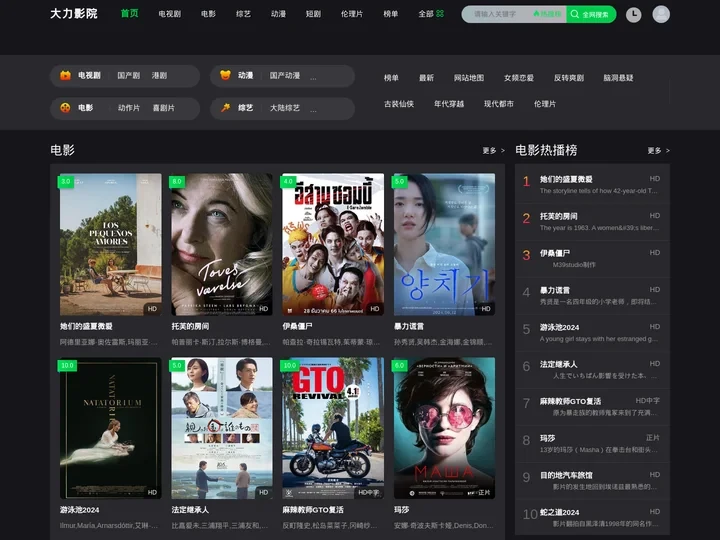Select 国产动漫 subcategory link
Image resolution: width=720 pixels, height=540 pixels.
pos(285,75)
